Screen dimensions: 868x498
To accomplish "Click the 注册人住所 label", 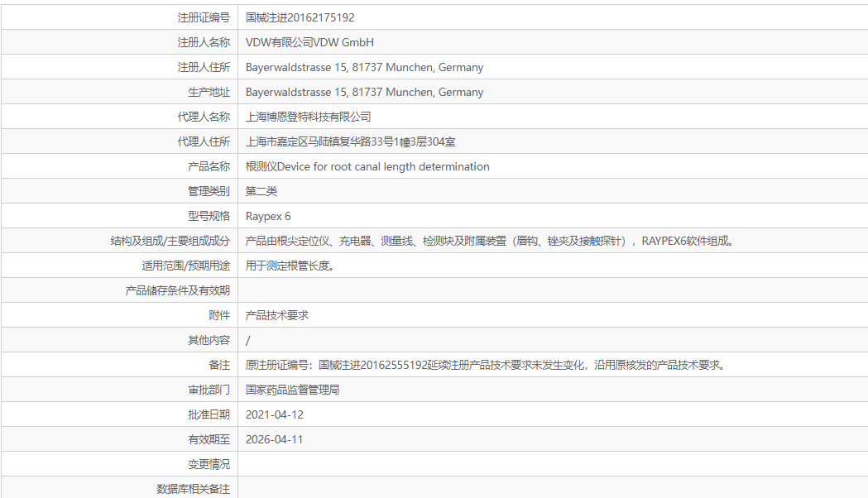I will tap(204, 68).
